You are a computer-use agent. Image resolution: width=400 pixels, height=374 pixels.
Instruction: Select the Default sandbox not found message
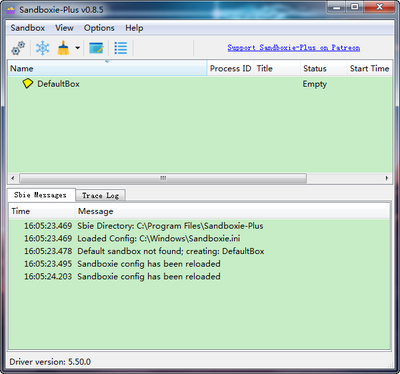(x=199, y=251)
